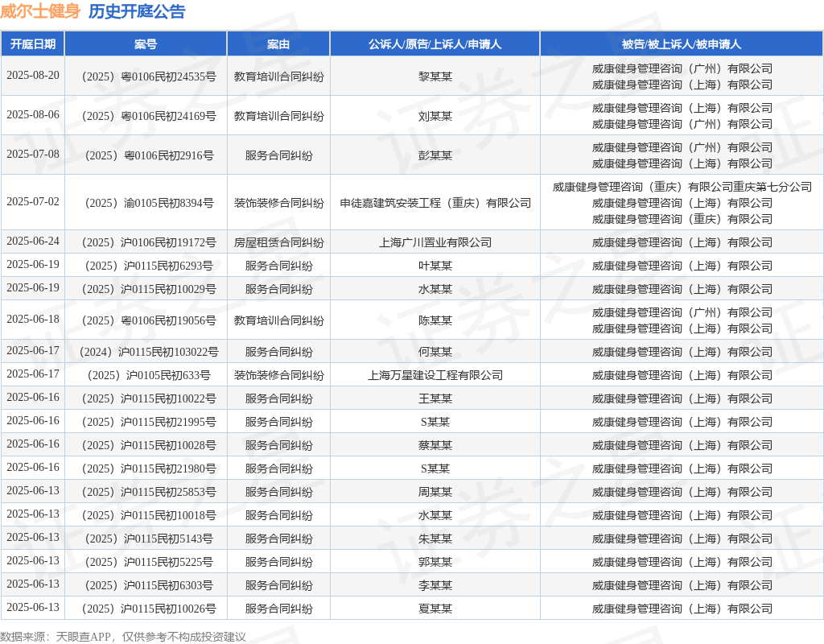Select the 公诉人/原告/上诉人/申请人 column header
The image size is (824, 644).
pos(435,44)
